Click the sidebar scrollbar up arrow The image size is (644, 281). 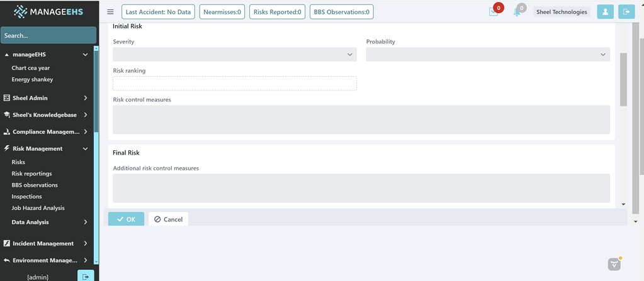click(x=96, y=48)
